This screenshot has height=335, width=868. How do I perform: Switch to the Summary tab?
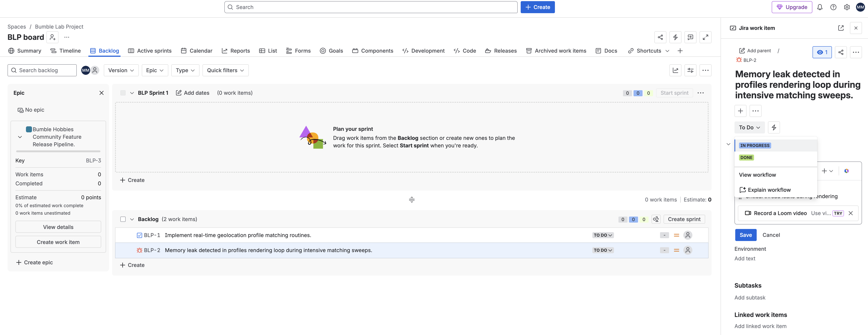click(x=25, y=51)
